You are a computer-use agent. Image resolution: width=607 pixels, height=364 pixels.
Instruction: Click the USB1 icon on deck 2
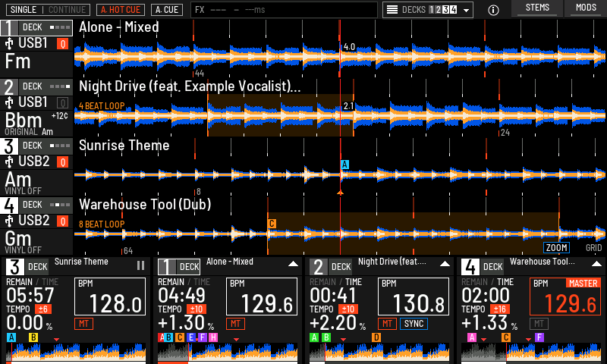click(9, 102)
